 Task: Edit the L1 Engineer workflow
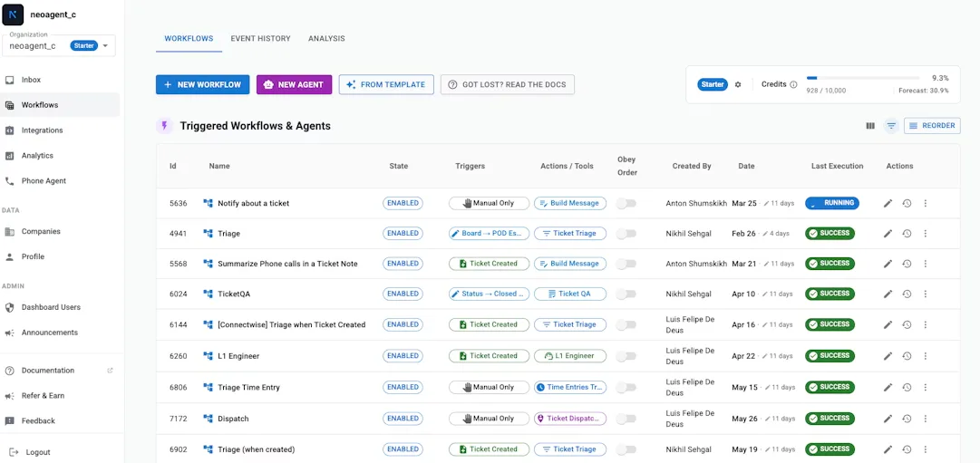(888, 355)
